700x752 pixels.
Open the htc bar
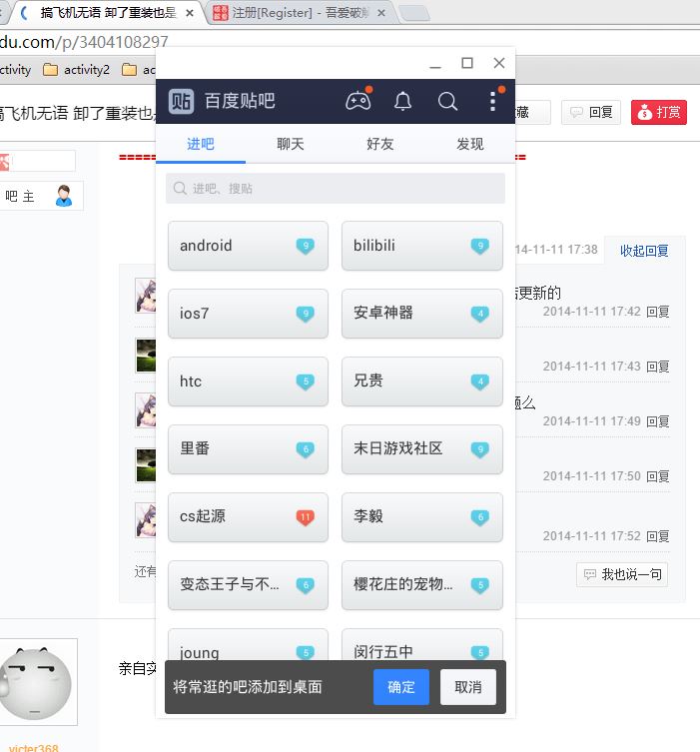pos(248,381)
